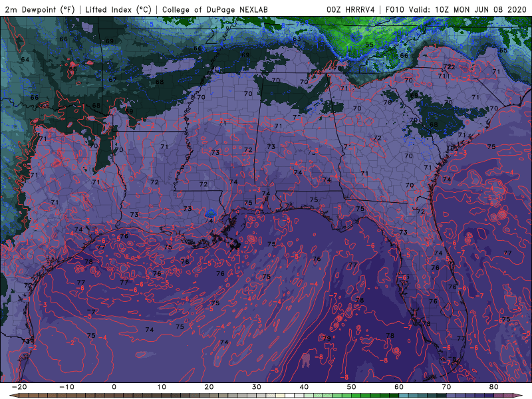Click the 79 dewpoint value over the Gulf

(327, 338)
